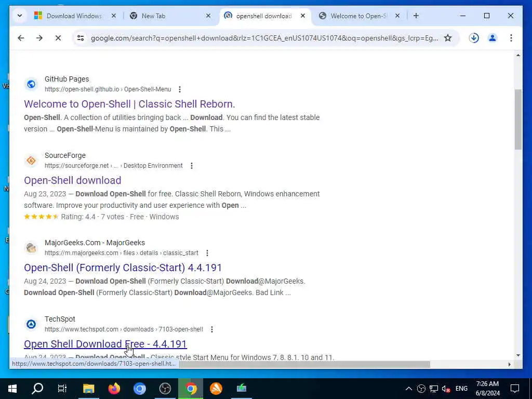Open Windows taskbar search

(37, 389)
